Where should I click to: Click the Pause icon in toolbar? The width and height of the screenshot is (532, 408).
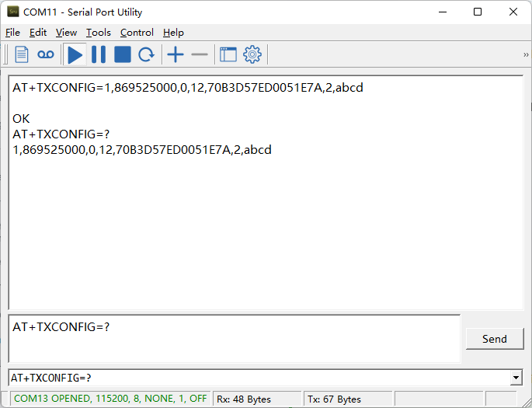(99, 54)
